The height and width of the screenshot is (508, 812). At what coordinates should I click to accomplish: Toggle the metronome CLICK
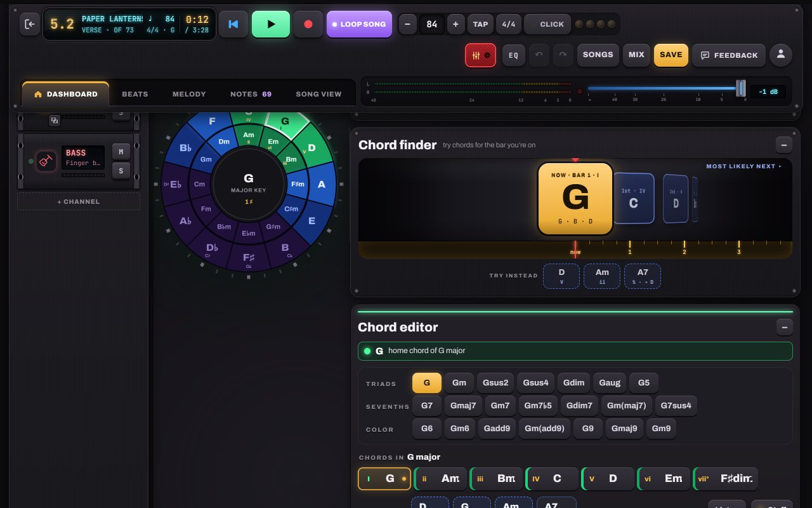click(x=547, y=24)
